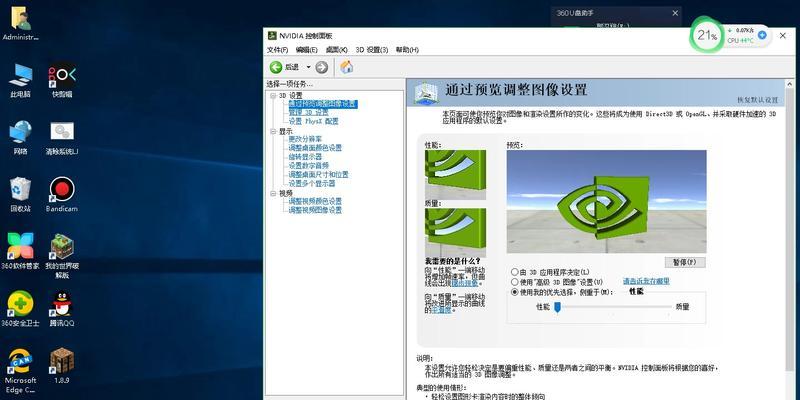Open Microsoft Edge desktop shortcut
Viewport: 800px width, 400px height.
pyautogui.click(x=20, y=371)
